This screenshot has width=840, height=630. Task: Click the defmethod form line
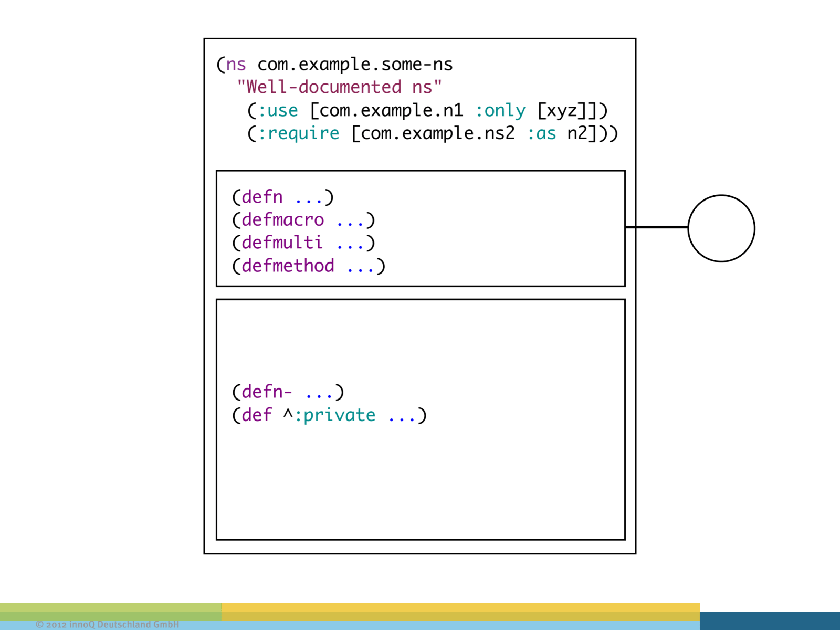click(309, 266)
